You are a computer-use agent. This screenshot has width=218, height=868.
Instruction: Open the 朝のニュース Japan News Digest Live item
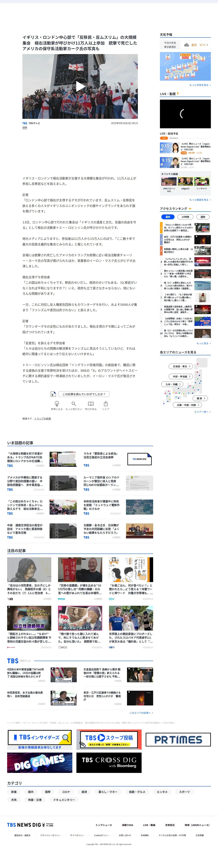coord(185,148)
